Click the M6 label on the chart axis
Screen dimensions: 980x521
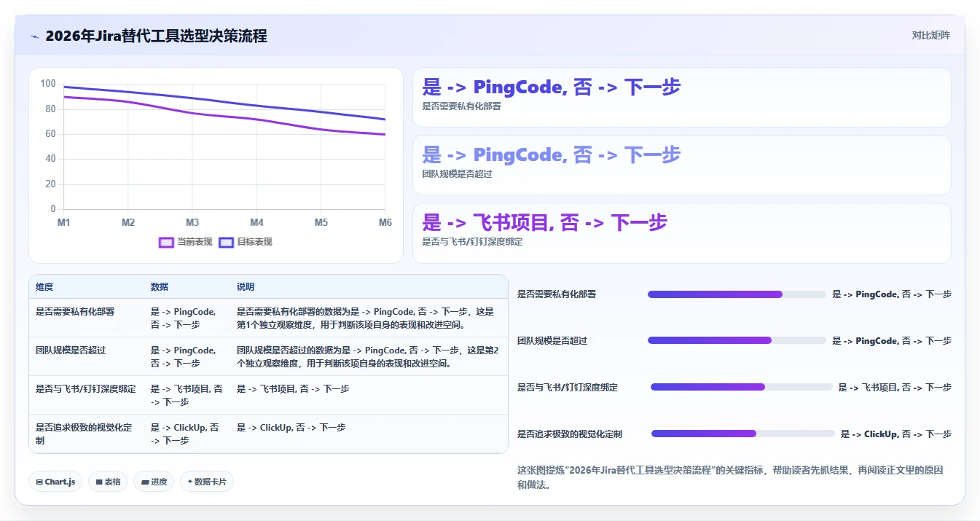(x=385, y=222)
